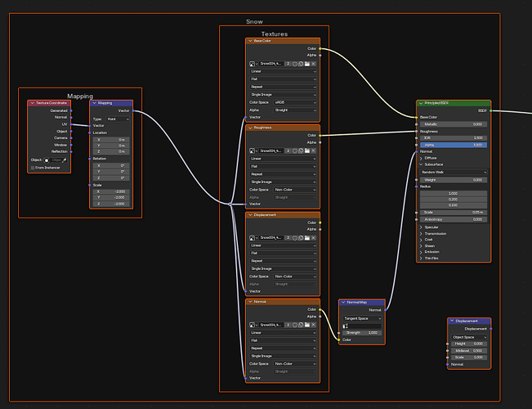Viewport: 532px width, 409px height.
Task: Select the Snow frame title label
Action: click(x=254, y=22)
